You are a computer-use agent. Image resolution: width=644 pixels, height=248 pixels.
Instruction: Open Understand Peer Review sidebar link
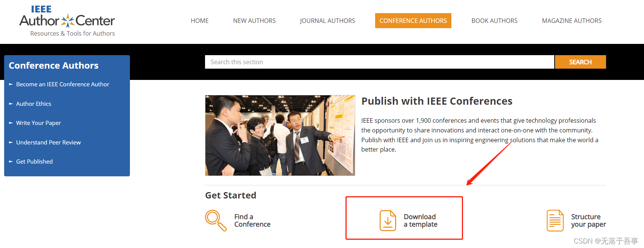(x=48, y=143)
